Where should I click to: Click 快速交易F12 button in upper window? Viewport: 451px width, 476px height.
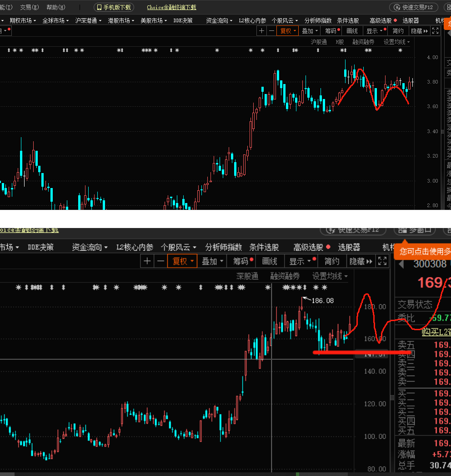pos(414,7)
